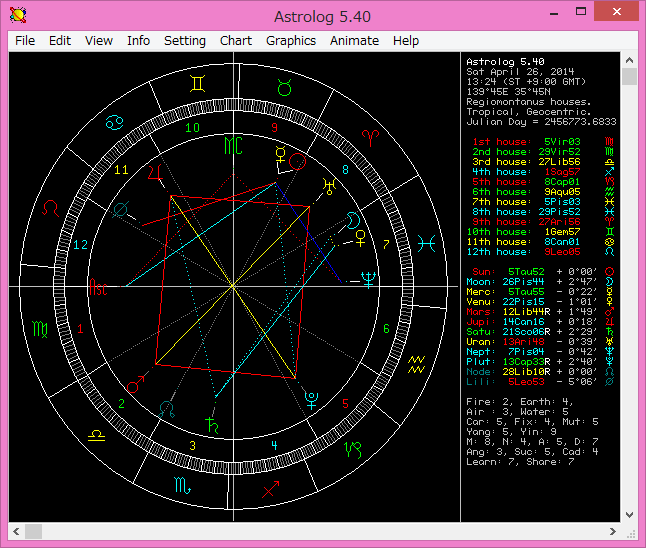Click the Gemini sign glyph on the wheel
This screenshot has height=548, width=646.
click(x=198, y=84)
